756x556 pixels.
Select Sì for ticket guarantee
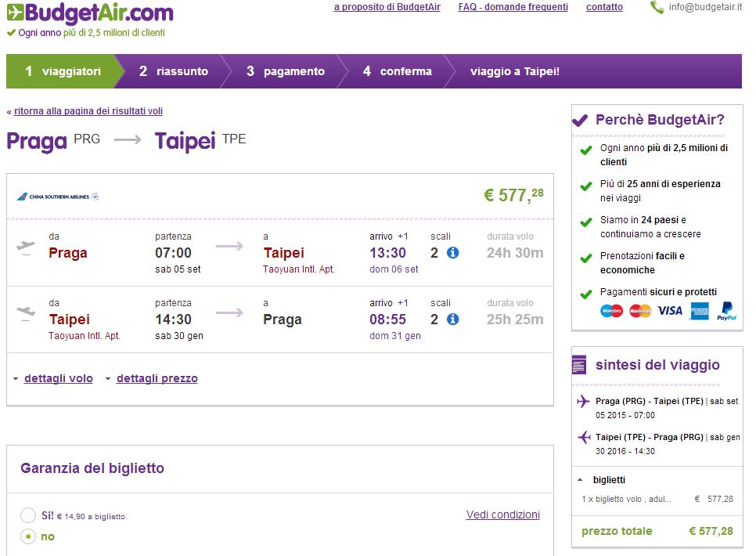point(28,515)
